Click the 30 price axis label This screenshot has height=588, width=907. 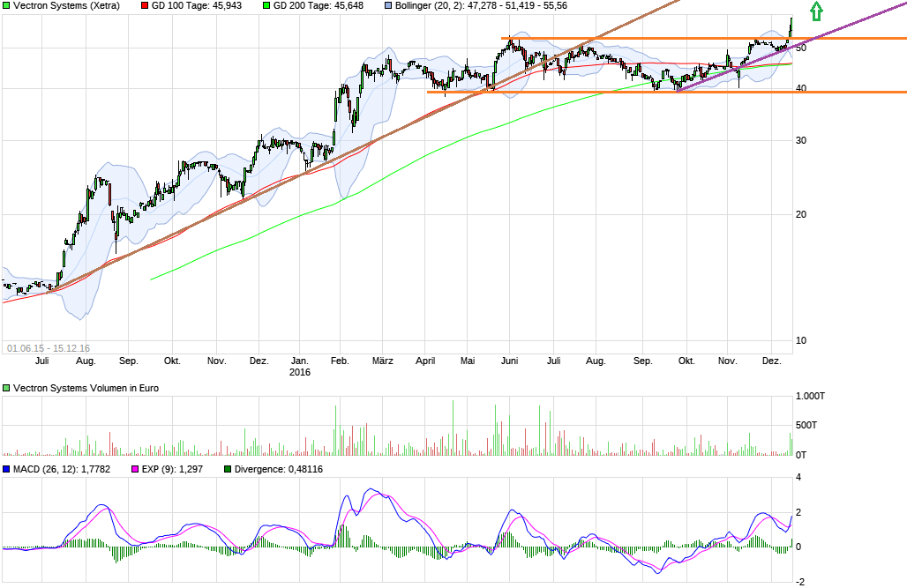pos(801,140)
